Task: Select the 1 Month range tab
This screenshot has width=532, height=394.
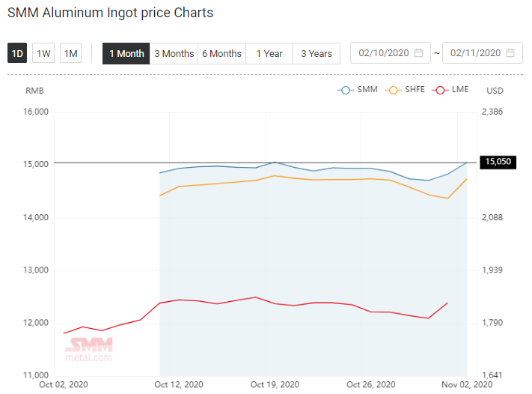Action: pyautogui.click(x=126, y=54)
